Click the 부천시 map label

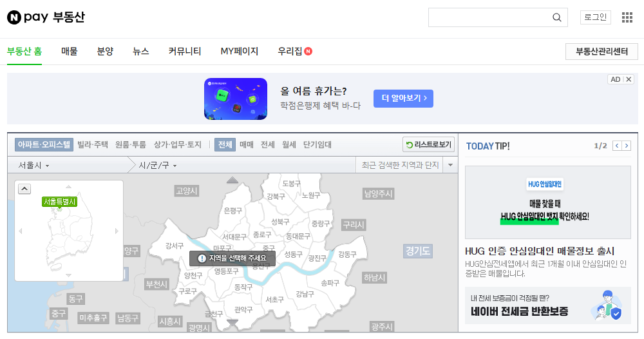pyautogui.click(x=157, y=284)
